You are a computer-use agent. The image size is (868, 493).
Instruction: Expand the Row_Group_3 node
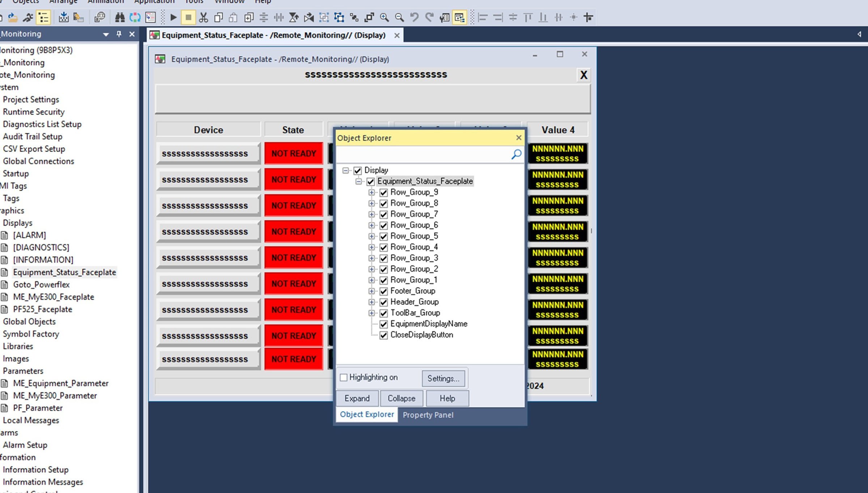pos(371,258)
